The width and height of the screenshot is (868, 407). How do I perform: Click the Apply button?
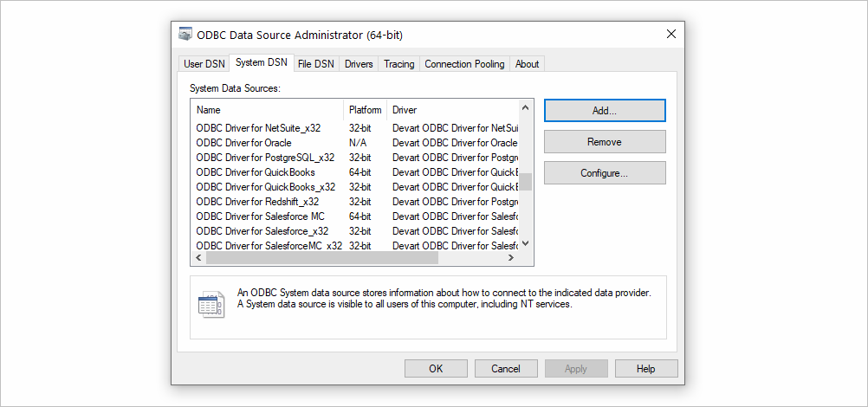(576, 369)
